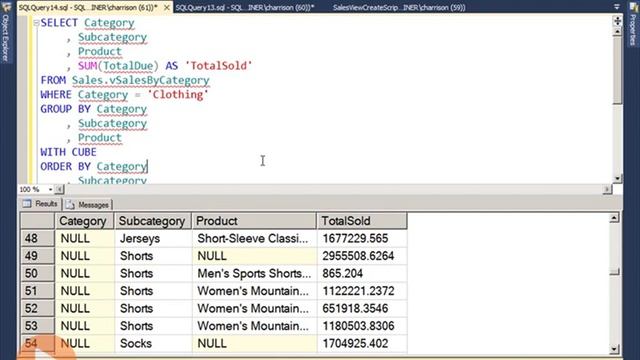Click the 1180503.8306 total cell
Image resolution: width=640 pixels, height=360 pixels.
(x=362, y=326)
